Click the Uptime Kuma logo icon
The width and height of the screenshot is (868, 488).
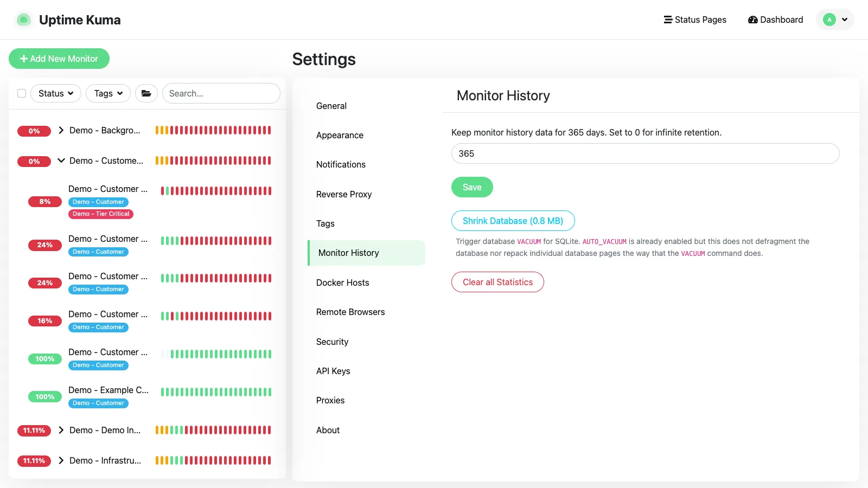tap(23, 20)
